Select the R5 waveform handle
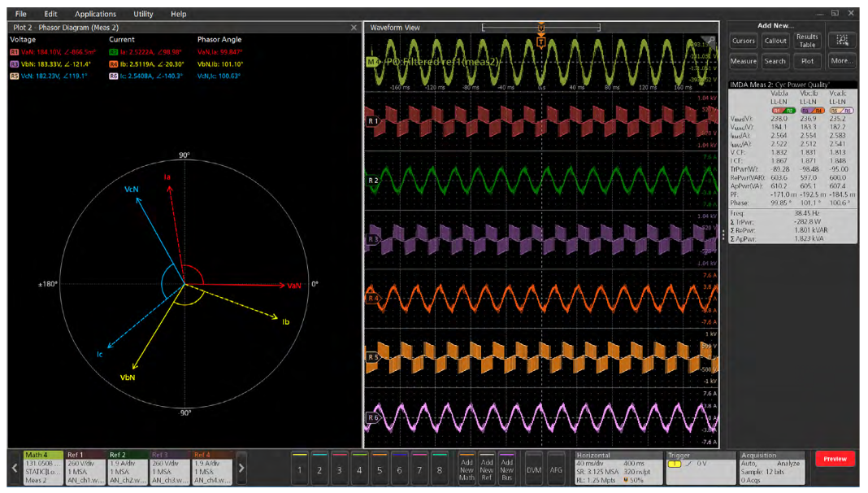This screenshot has width=868, height=493. [x=373, y=357]
